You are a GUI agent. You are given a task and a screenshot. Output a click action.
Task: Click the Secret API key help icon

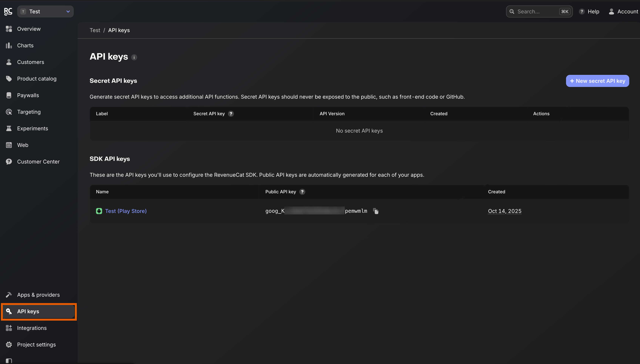tap(231, 114)
